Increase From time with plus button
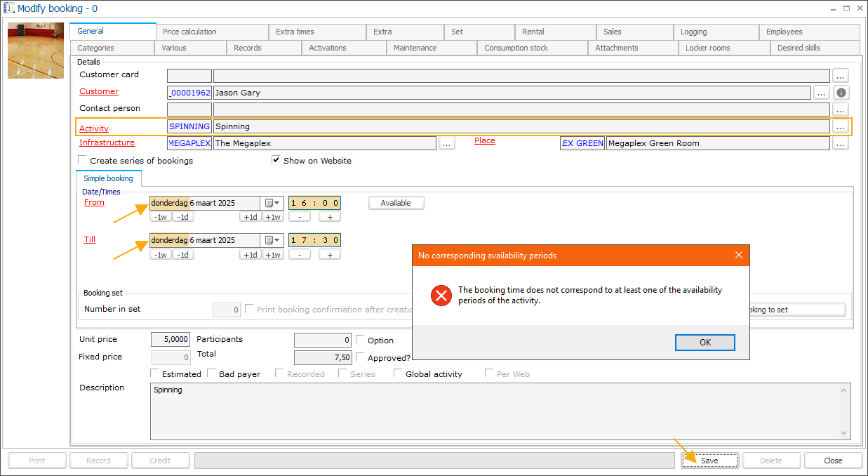Screen dimensions: 868x476 point(329,217)
